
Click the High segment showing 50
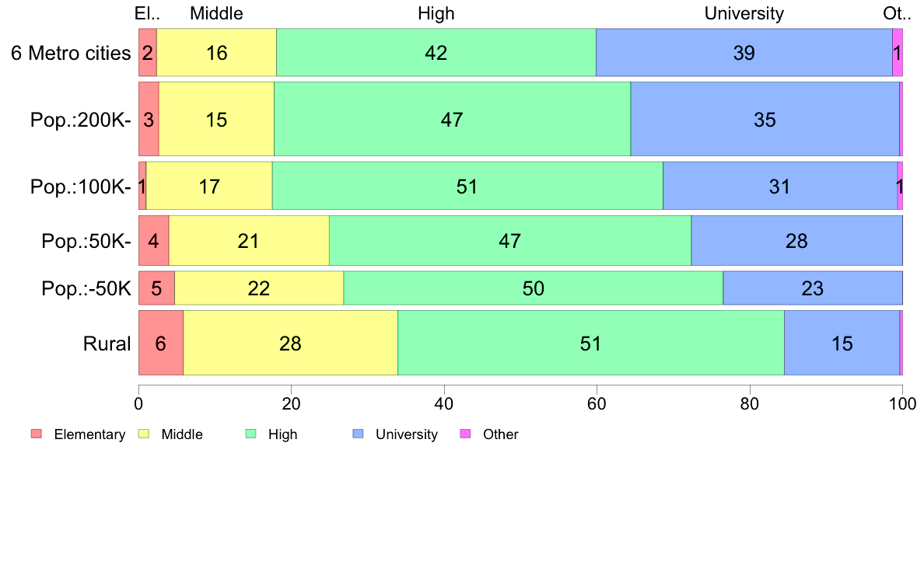point(534,288)
